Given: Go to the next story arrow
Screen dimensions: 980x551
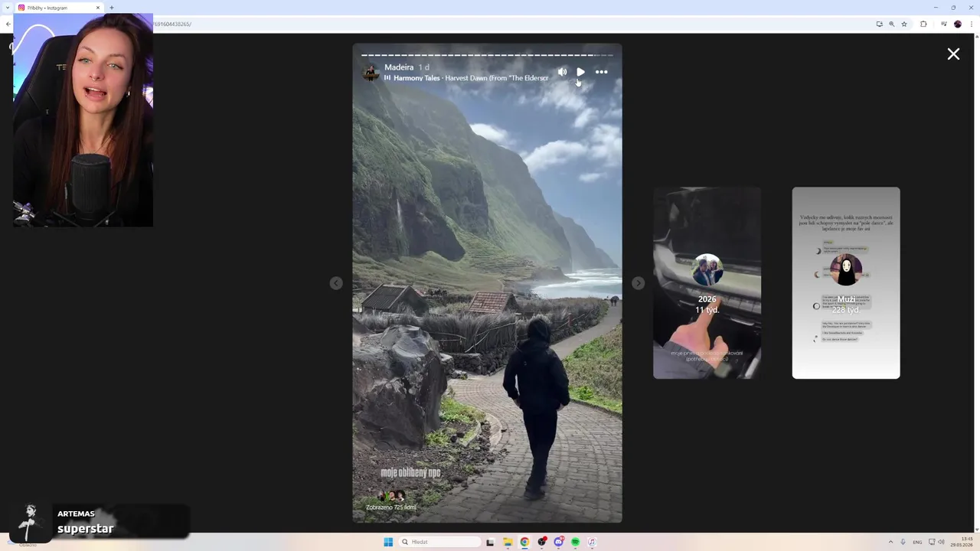Looking at the screenshot, I should click(x=638, y=283).
